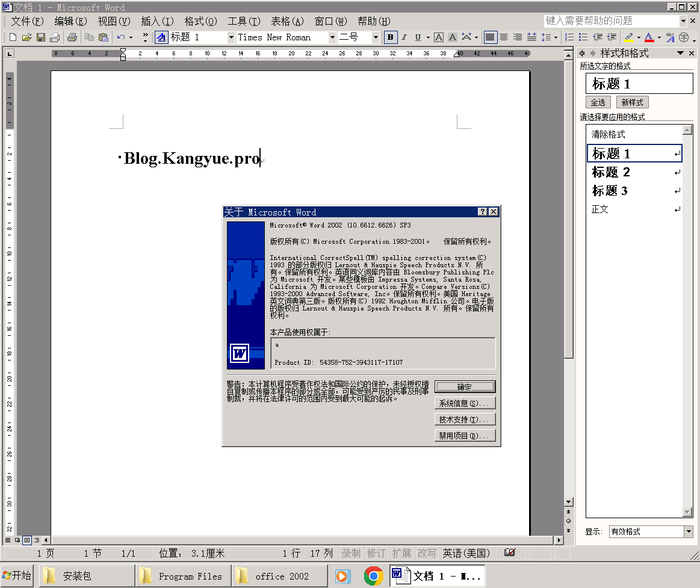The height and width of the screenshot is (588, 700).
Task: Click the Save icon in the toolbar
Action: [x=41, y=37]
